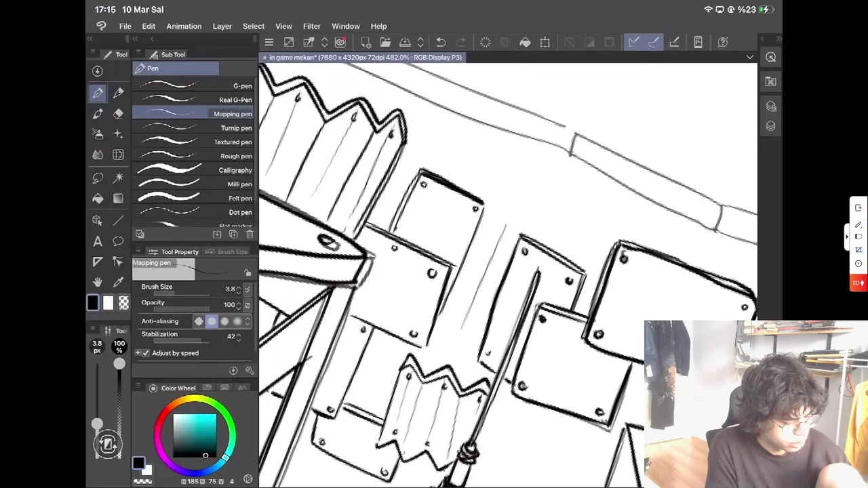Choose the Felt pen sub tool
The image size is (868, 488).
click(x=193, y=199)
